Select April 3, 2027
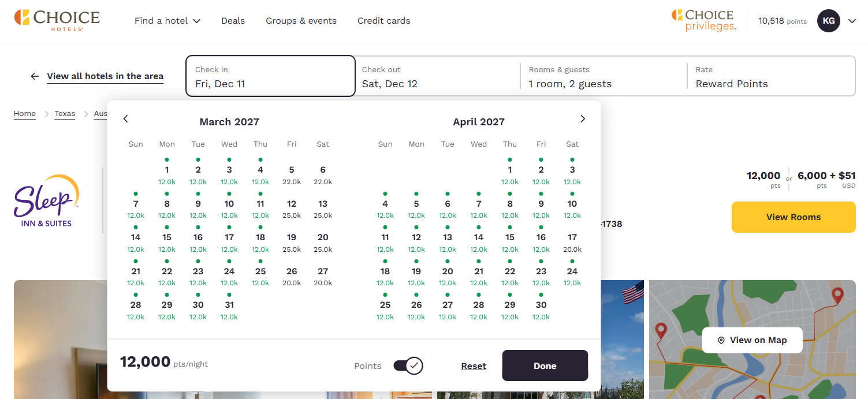This screenshot has height=399, width=868. click(572, 170)
